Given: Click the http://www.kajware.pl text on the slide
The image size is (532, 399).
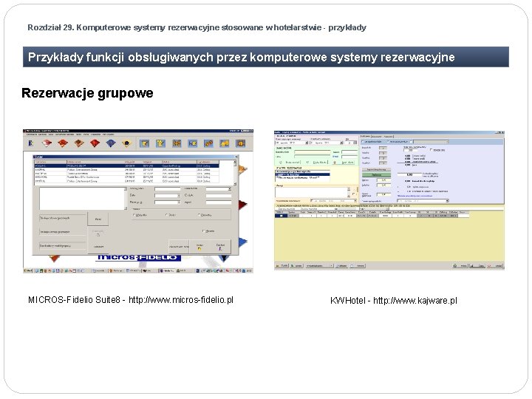Looking at the screenshot, I should (x=415, y=300).
